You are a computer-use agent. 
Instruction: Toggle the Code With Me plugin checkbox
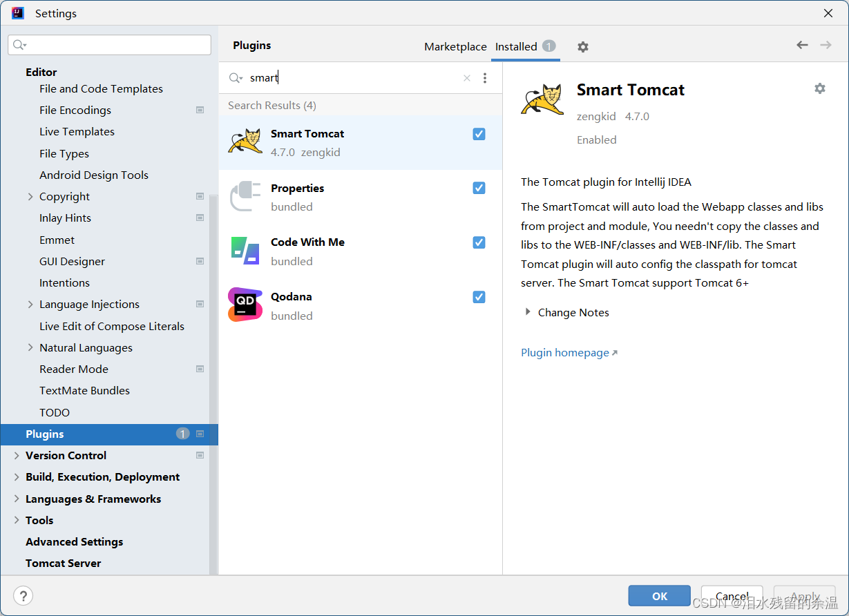click(x=479, y=242)
